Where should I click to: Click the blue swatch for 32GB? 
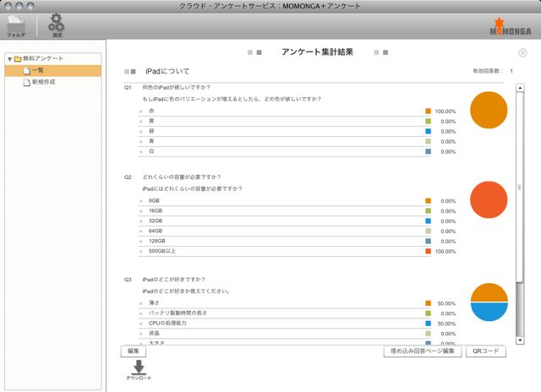429,220
